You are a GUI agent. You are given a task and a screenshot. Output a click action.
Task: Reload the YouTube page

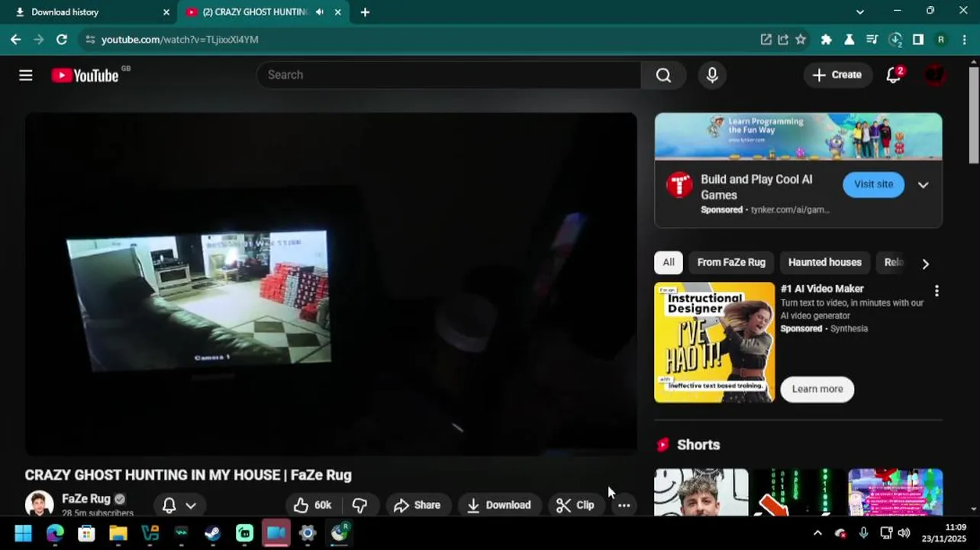pos(62,39)
